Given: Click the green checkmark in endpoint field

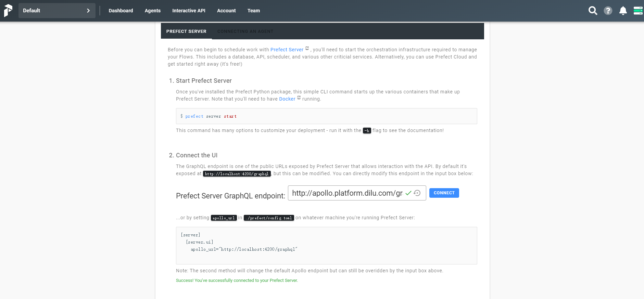Looking at the screenshot, I should (408, 193).
